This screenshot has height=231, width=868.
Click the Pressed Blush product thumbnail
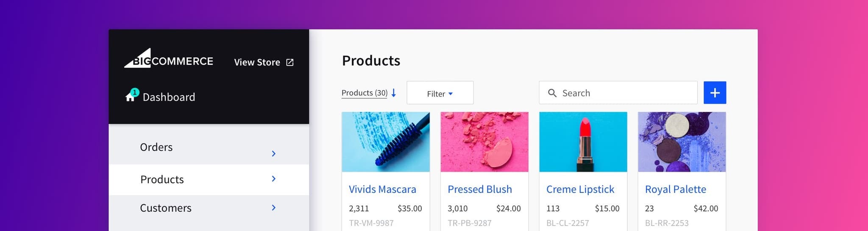pyautogui.click(x=484, y=142)
